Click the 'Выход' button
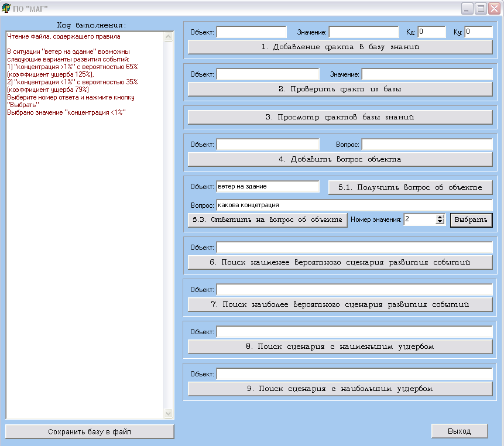Screen dimensions: 504x446 (x=460, y=431)
